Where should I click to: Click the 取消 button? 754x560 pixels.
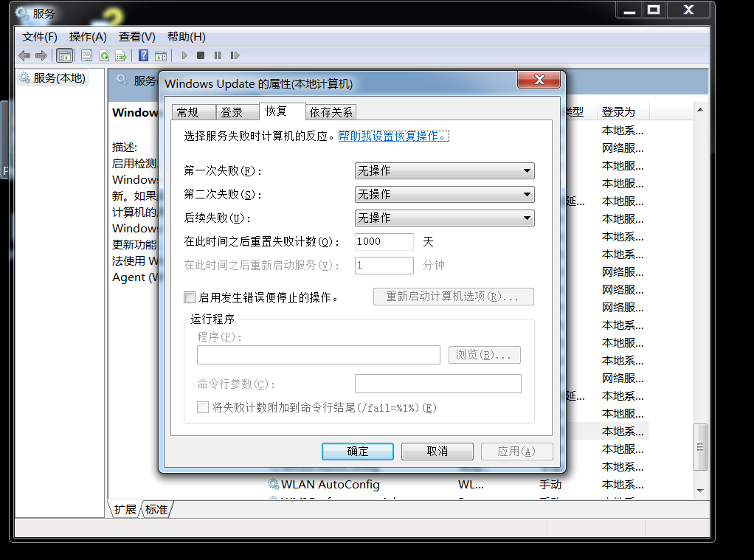(437, 452)
